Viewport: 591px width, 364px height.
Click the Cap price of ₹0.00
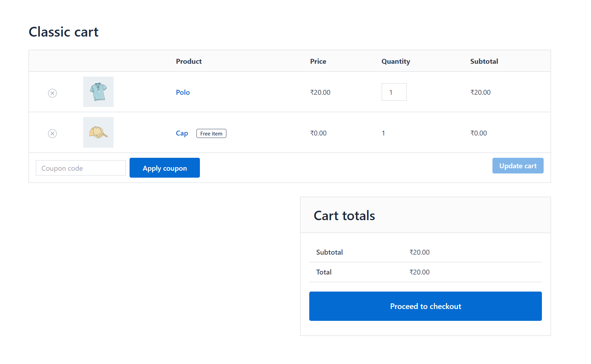click(x=318, y=133)
